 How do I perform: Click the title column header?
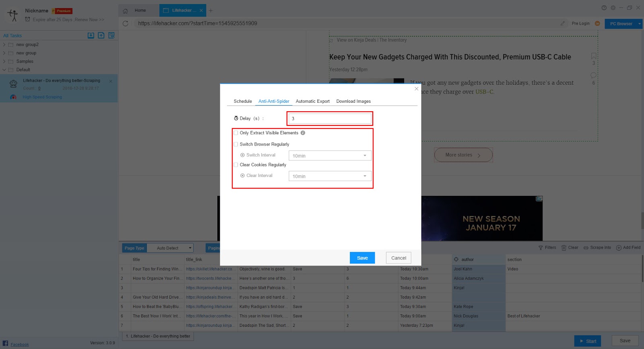[157, 260]
